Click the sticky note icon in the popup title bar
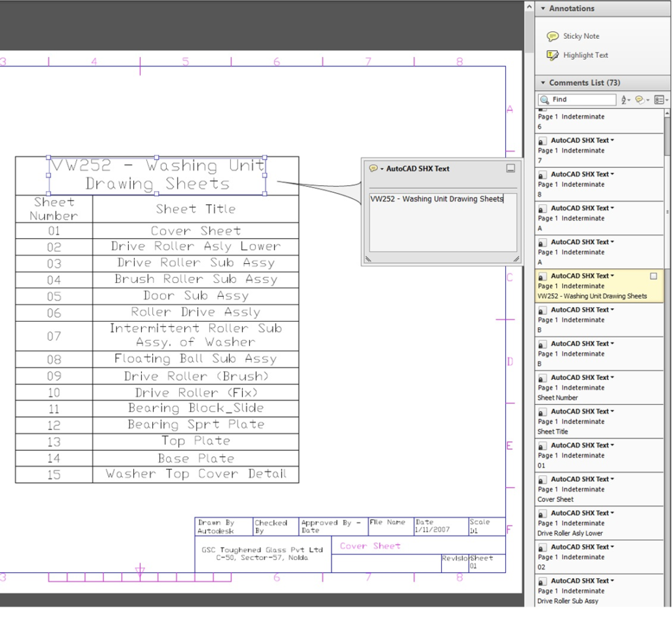Screen dimensions: 672x617 point(373,169)
